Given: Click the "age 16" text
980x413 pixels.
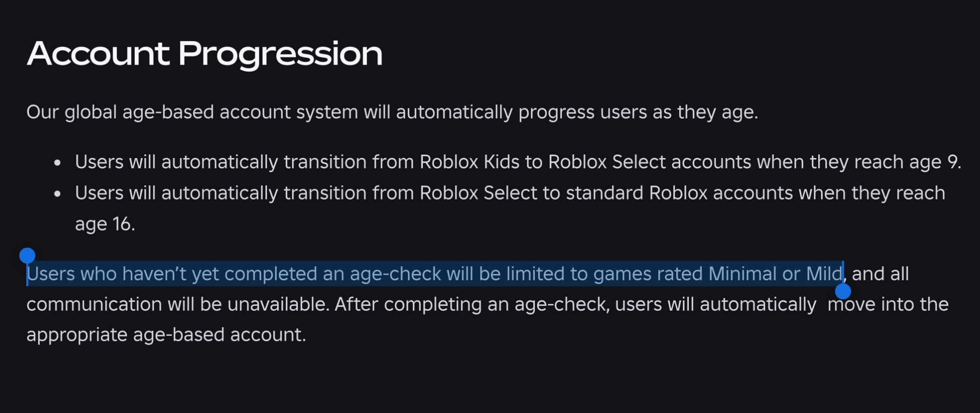Looking at the screenshot, I should click(105, 224).
